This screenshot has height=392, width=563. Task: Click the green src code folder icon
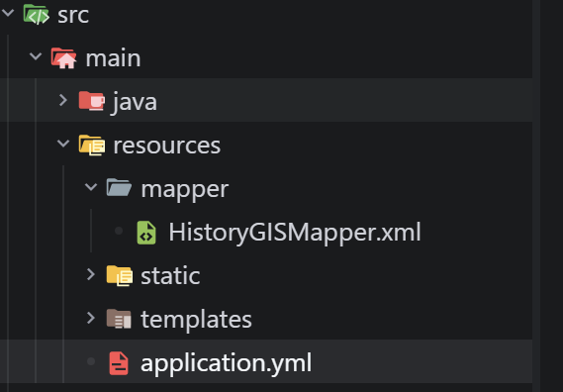37,15
